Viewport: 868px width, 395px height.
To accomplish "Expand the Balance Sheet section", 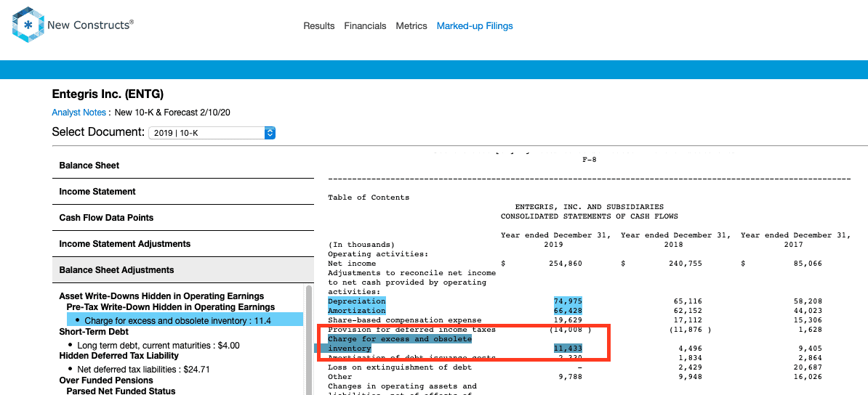I will pos(183,166).
